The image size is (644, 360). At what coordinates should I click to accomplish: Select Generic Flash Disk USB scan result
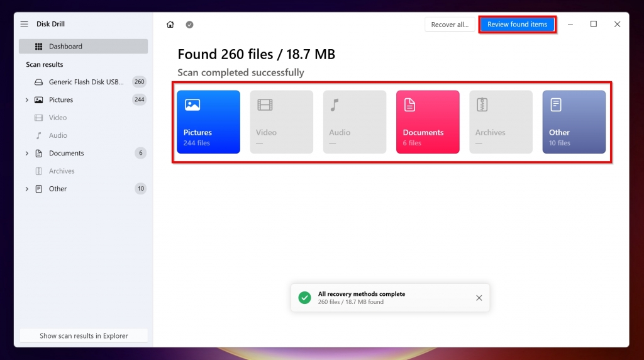tap(86, 82)
